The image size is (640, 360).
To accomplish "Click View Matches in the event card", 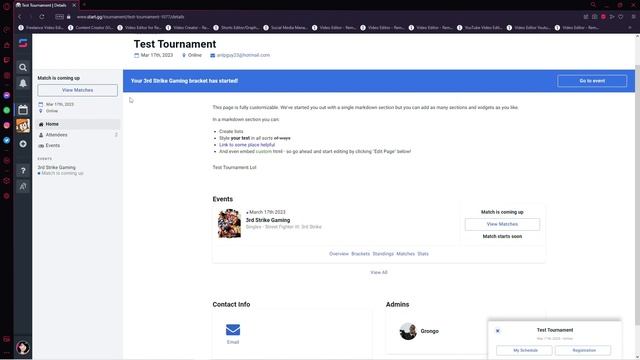I will pyautogui.click(x=502, y=224).
